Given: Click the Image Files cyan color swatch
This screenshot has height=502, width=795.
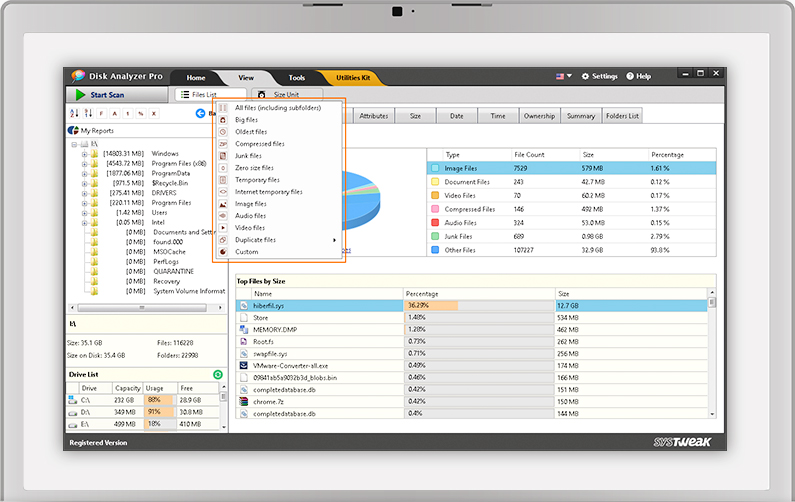Looking at the screenshot, I should pyautogui.click(x=435, y=168).
